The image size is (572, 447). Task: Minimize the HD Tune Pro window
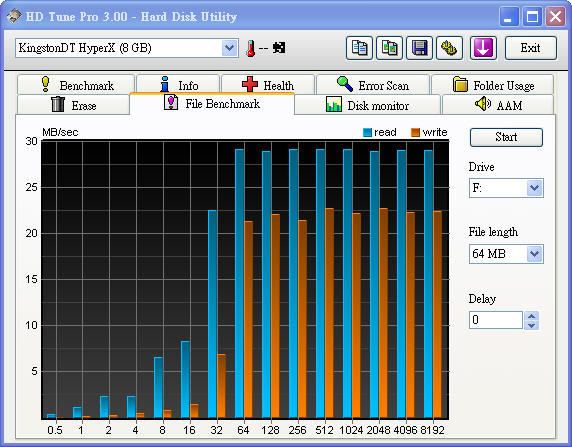[x=508, y=17]
